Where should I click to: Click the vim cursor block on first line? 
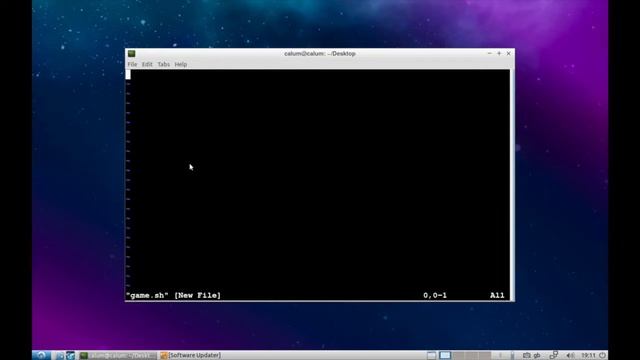click(x=128, y=74)
